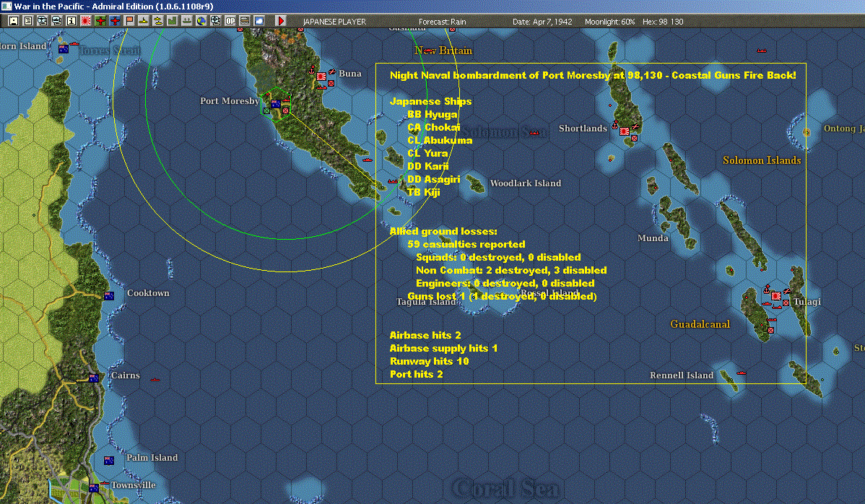Click the JAPANESE PLAYER status label

pyautogui.click(x=334, y=22)
